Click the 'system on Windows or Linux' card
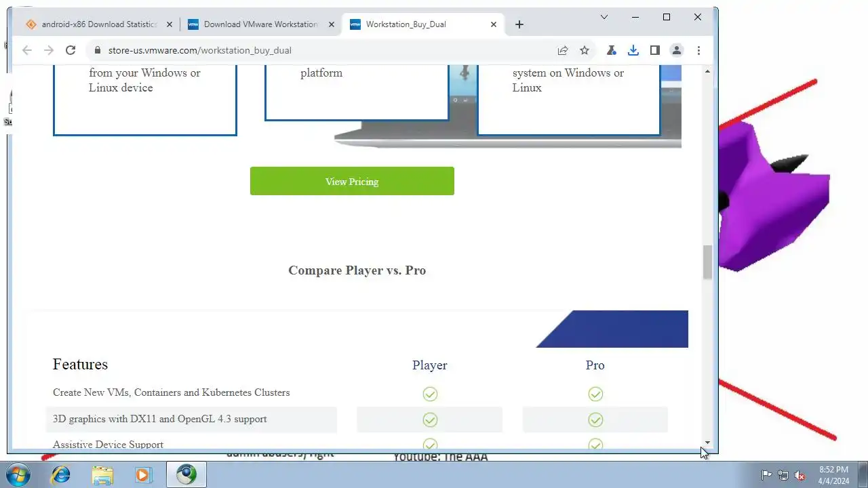This screenshot has height=488, width=868. 569,100
